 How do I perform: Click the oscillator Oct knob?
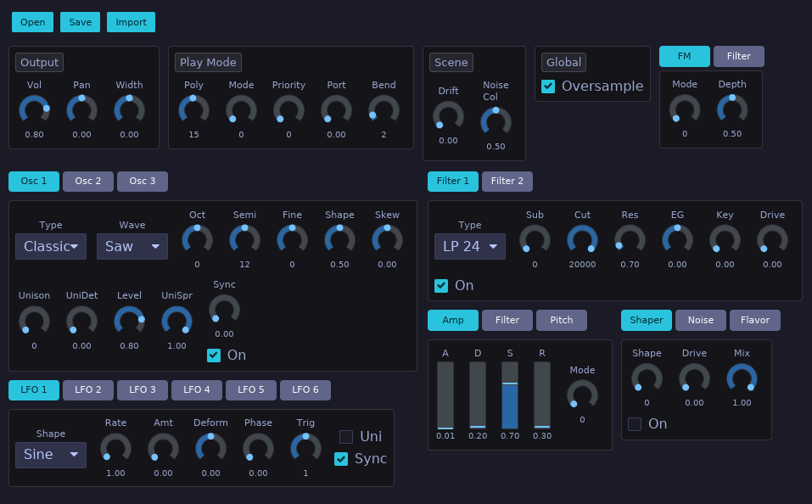pos(198,240)
